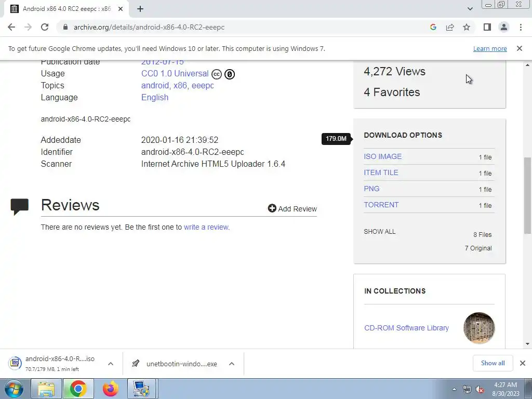Reload the archive.org page

[45, 27]
